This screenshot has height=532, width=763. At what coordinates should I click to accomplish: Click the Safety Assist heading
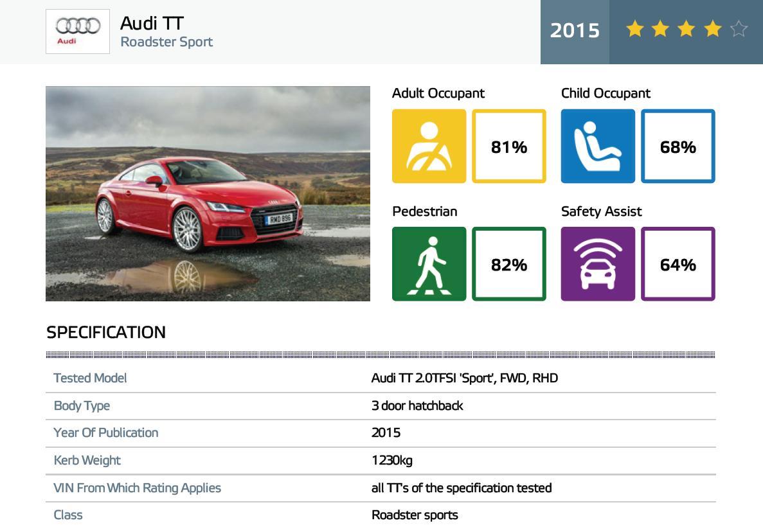tap(602, 211)
